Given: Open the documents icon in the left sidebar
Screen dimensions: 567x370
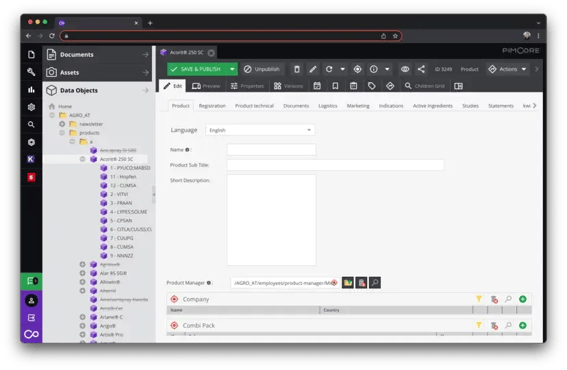Looking at the screenshot, I should pyautogui.click(x=31, y=55).
